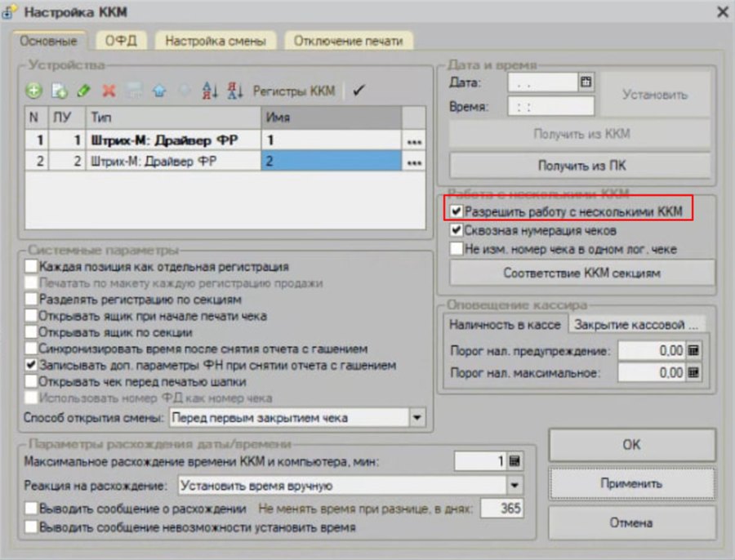Image resolution: width=735 pixels, height=560 pixels.
Task: Uncheck Разрешить работу с несколькими ККМ
Action: tap(456, 211)
